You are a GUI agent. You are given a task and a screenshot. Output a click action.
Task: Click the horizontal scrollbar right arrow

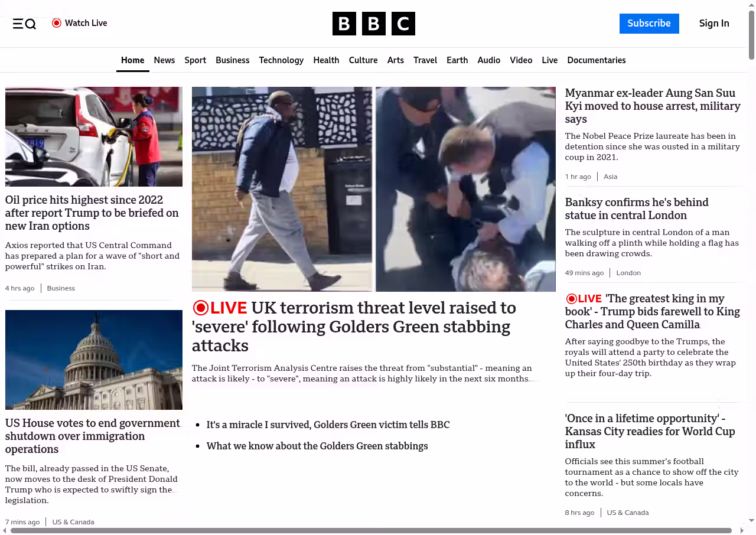tap(742, 530)
